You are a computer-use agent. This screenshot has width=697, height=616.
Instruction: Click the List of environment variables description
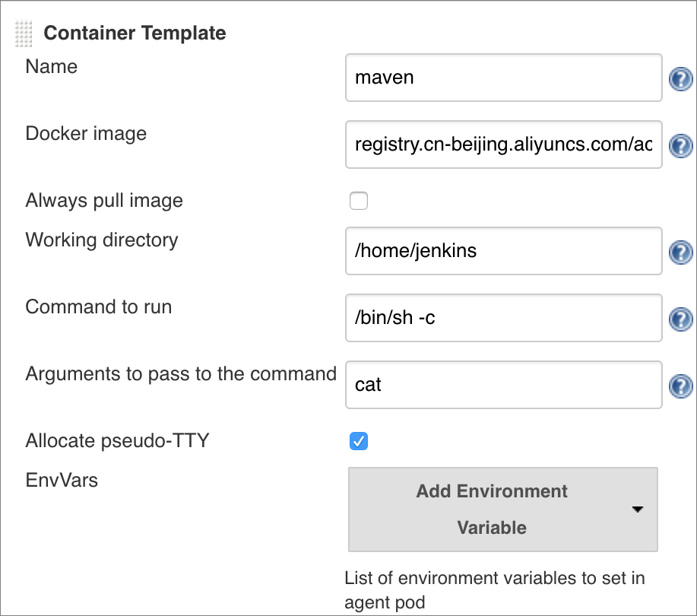pyautogui.click(x=494, y=590)
